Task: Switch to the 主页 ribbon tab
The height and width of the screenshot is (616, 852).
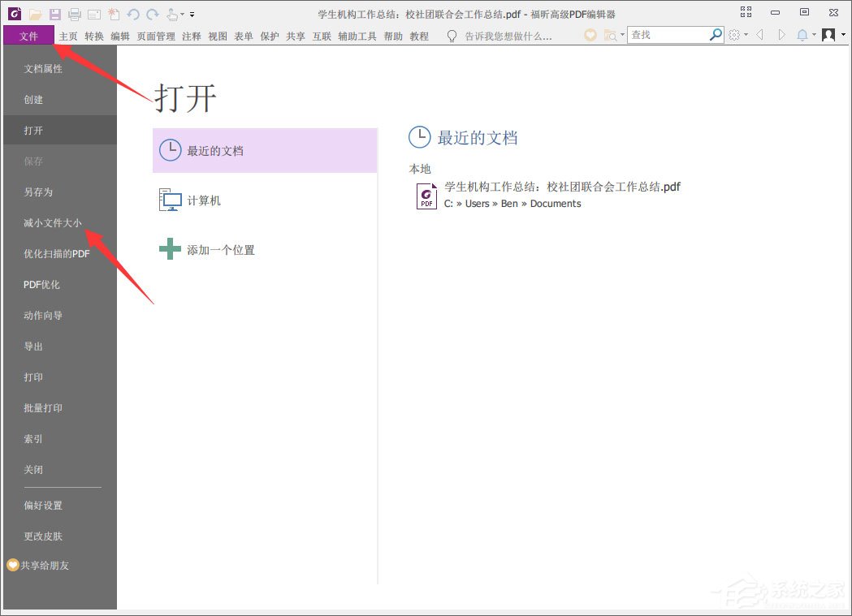Action: (x=66, y=36)
